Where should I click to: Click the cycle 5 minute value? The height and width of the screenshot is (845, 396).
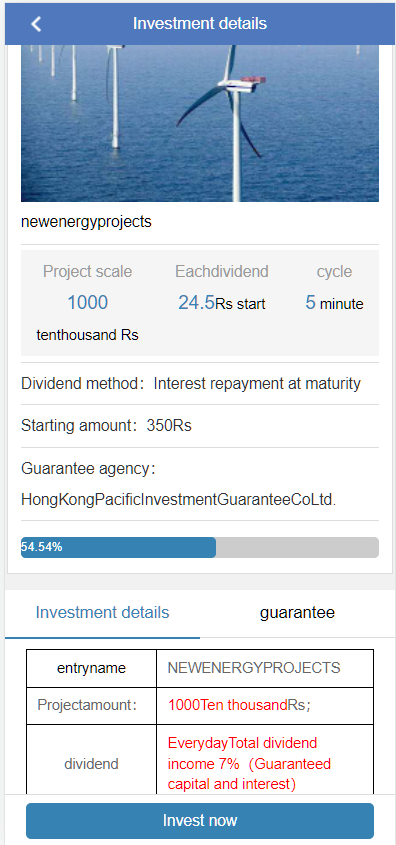[x=334, y=303]
